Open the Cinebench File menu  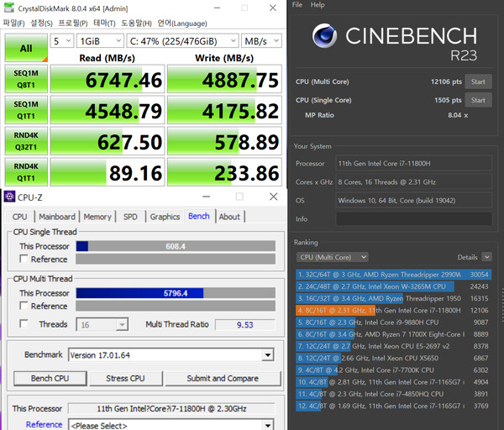click(x=297, y=5)
